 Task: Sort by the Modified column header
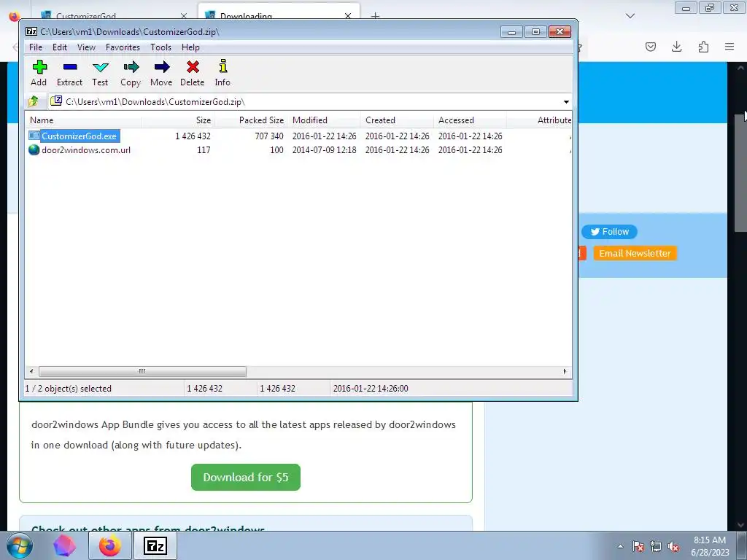tap(325, 120)
